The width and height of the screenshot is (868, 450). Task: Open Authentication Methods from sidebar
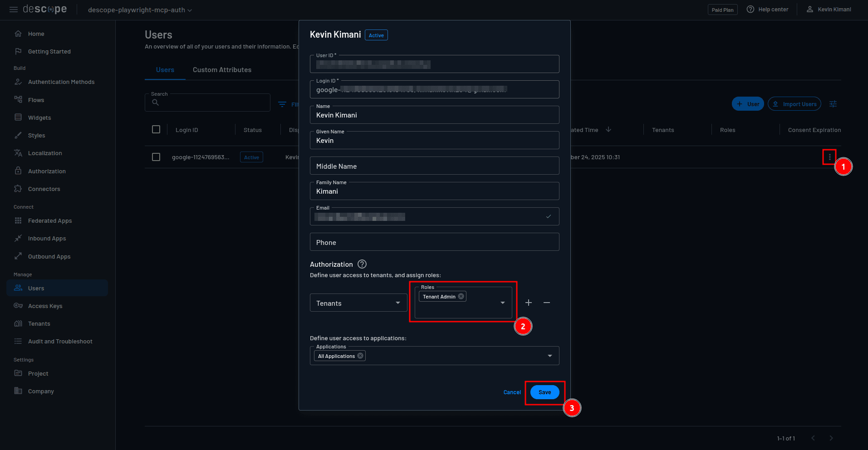(61, 82)
